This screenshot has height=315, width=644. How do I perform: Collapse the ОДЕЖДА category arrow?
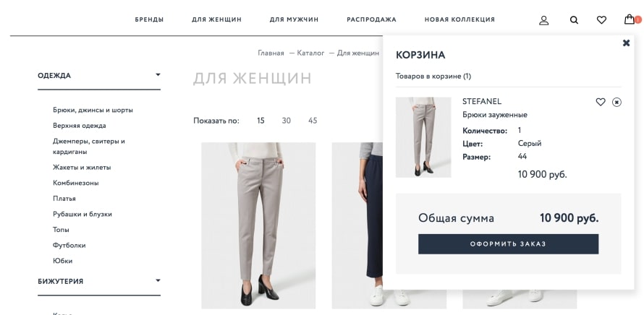tap(158, 74)
